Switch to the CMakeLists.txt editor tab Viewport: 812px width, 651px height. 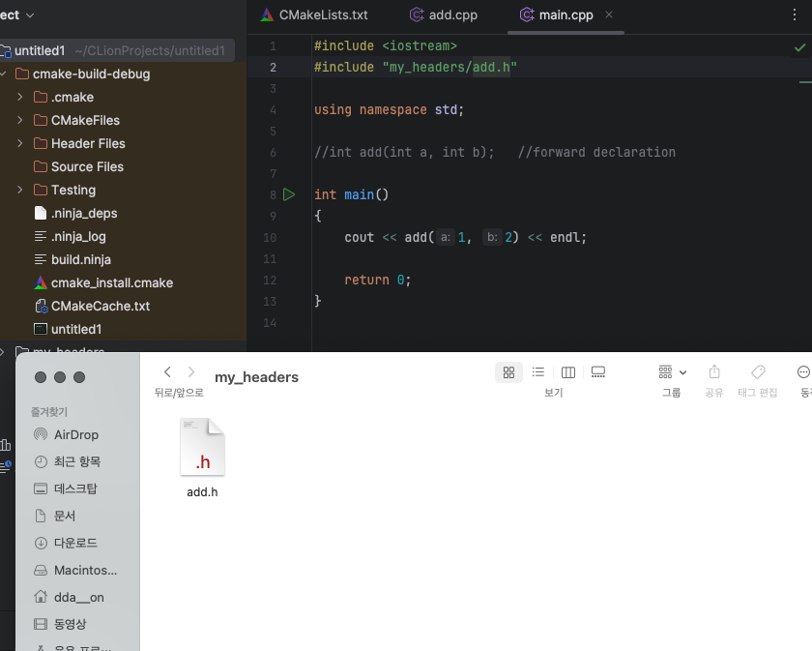(314, 15)
